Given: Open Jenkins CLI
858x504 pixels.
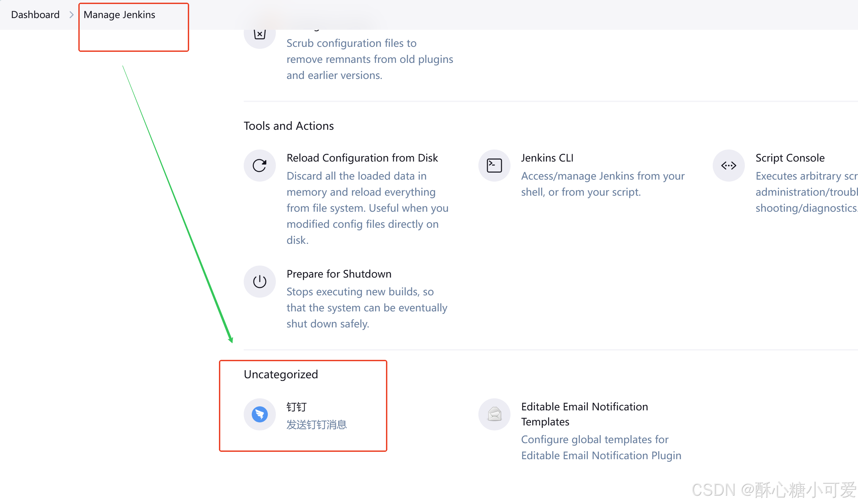Looking at the screenshot, I should [x=547, y=158].
